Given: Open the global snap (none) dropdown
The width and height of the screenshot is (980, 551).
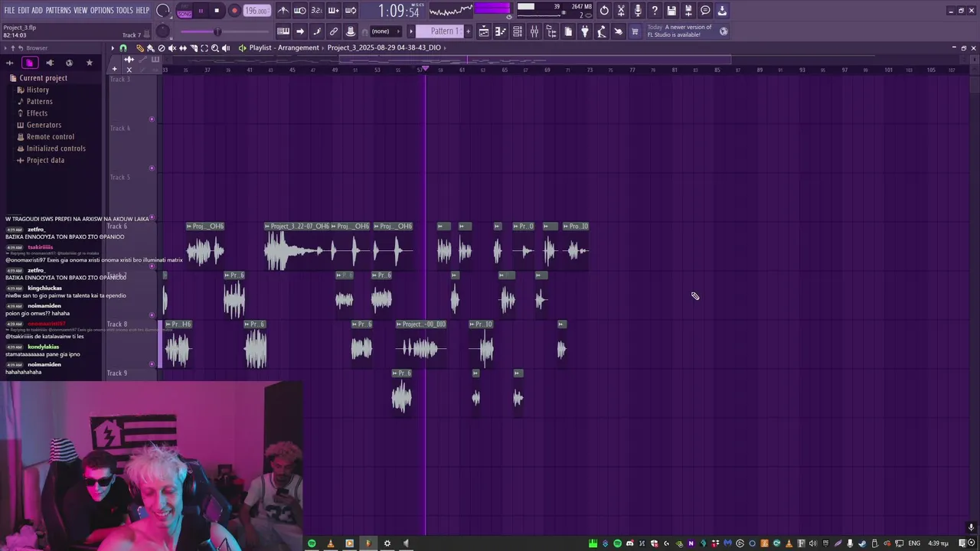Looking at the screenshot, I should click(x=385, y=31).
